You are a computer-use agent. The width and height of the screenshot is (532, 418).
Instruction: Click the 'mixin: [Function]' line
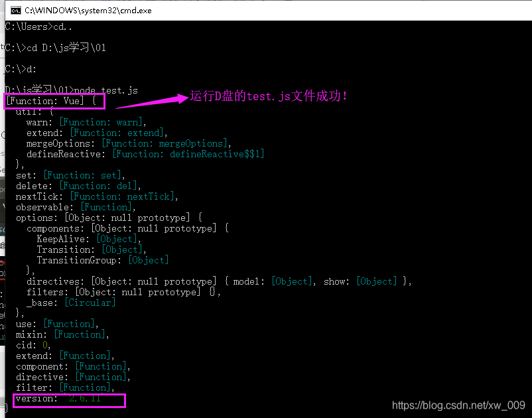62,334
